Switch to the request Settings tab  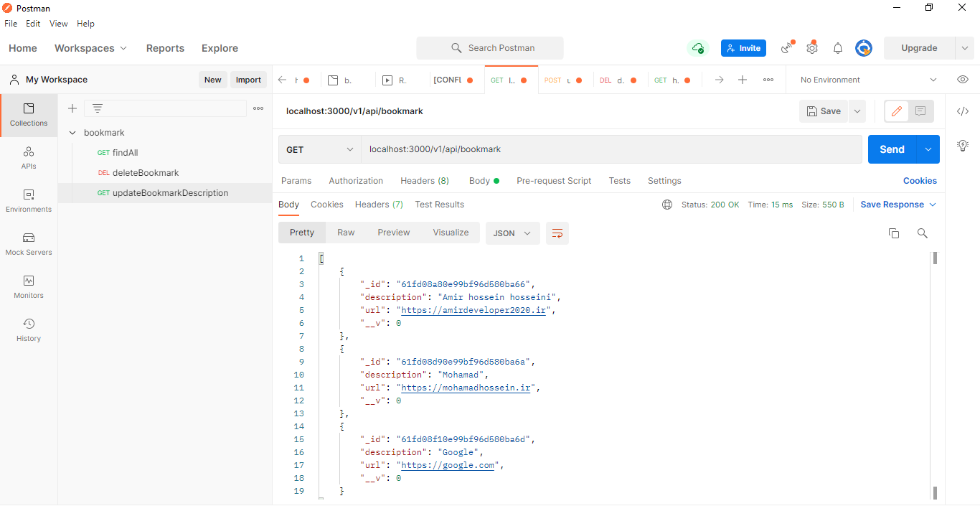[x=664, y=181]
